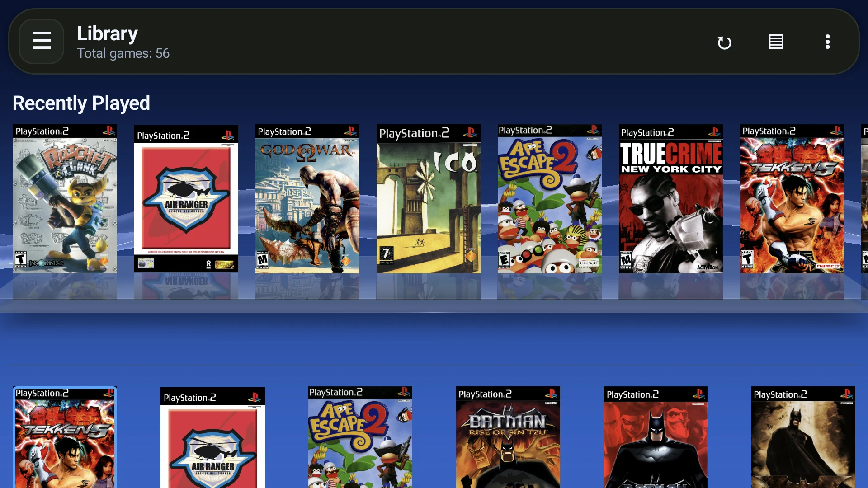Select Tekken 5 in Recently Played row

(x=792, y=199)
